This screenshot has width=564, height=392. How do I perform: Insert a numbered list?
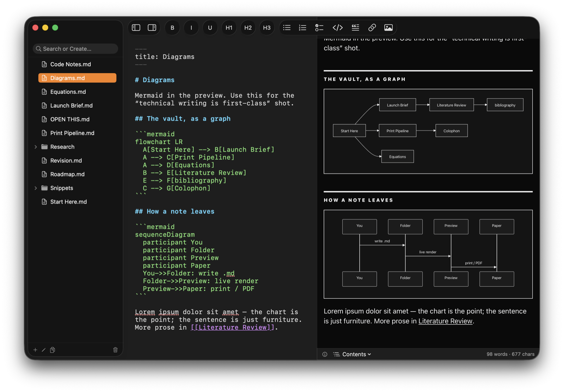tap(303, 27)
